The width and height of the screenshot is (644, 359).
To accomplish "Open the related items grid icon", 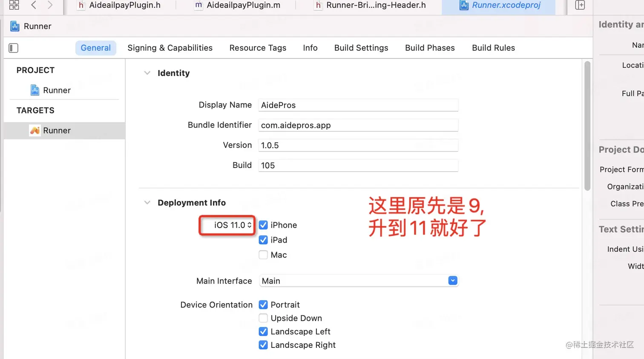I will tap(14, 5).
